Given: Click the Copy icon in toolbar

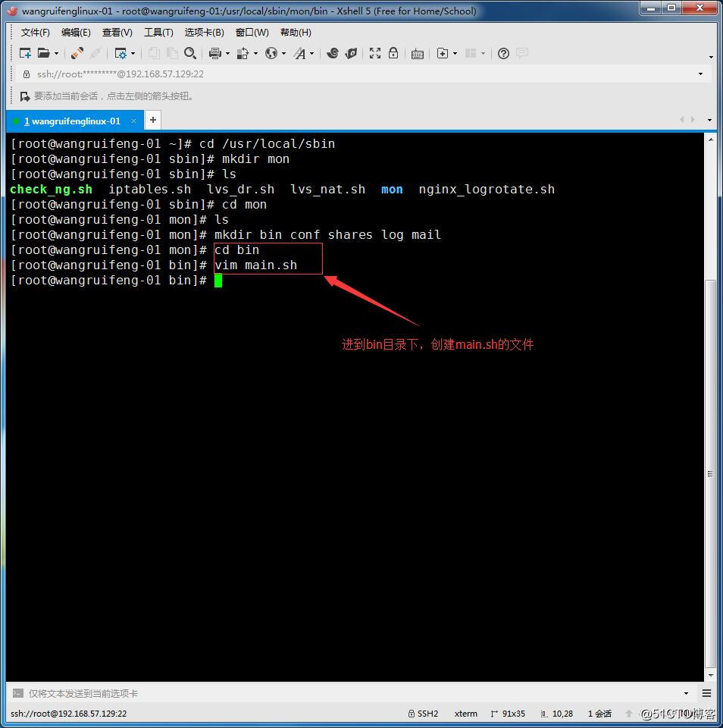Looking at the screenshot, I should 154,53.
